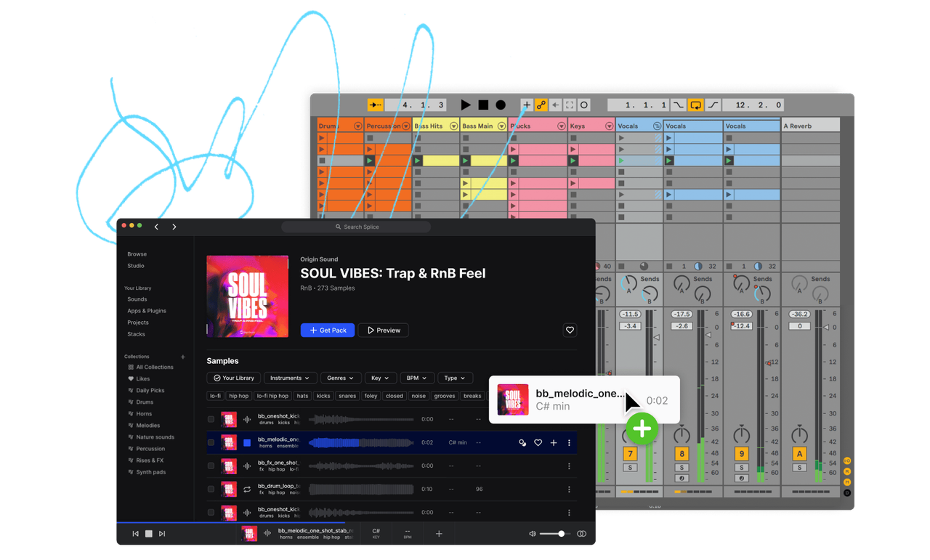Check the bb_fx_one_shot sample checkbox
The height and width of the screenshot is (560, 930).
(x=211, y=466)
